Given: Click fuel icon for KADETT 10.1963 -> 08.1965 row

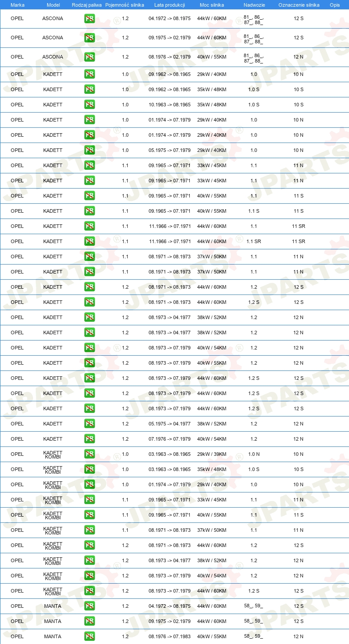Looking at the screenshot, I should coord(90,105).
